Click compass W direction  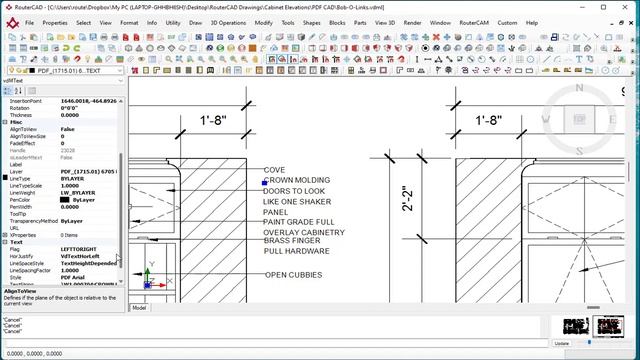point(546,119)
